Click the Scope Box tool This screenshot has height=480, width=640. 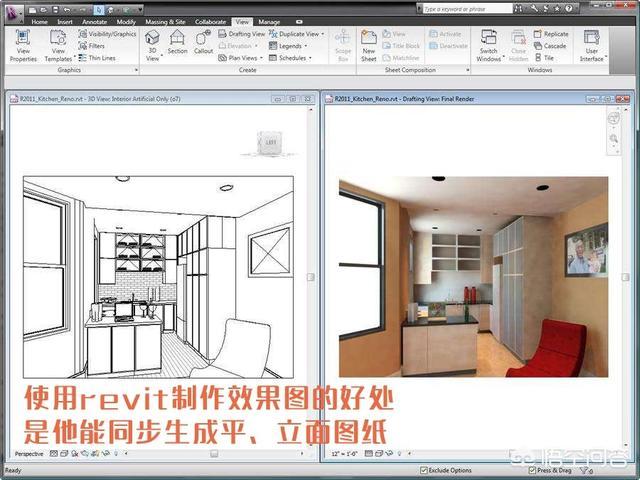coord(343,46)
